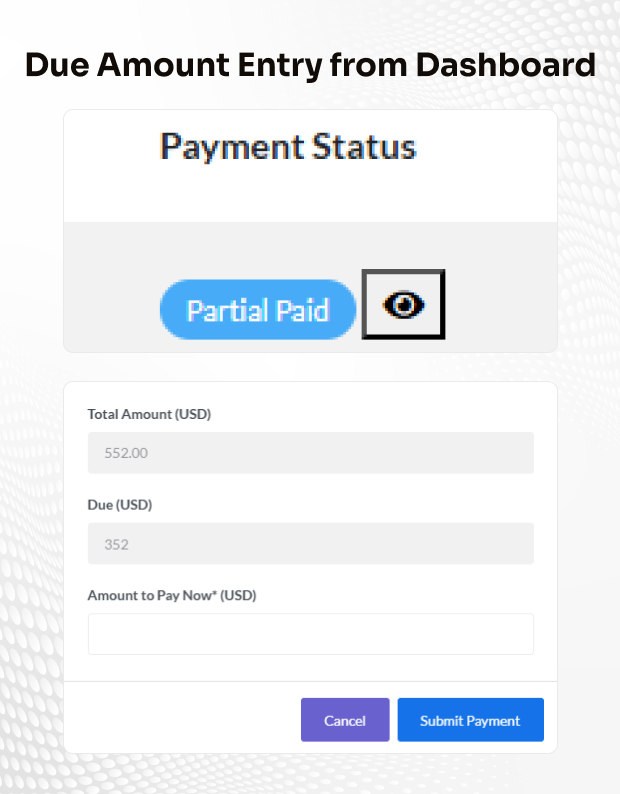The image size is (620, 794).
Task: Click the blue Submit Payment button
Action: tap(470, 720)
